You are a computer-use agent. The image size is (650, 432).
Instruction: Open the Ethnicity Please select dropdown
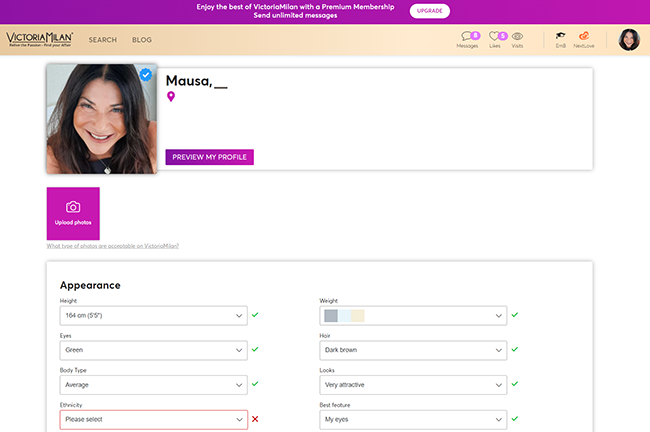click(x=153, y=420)
